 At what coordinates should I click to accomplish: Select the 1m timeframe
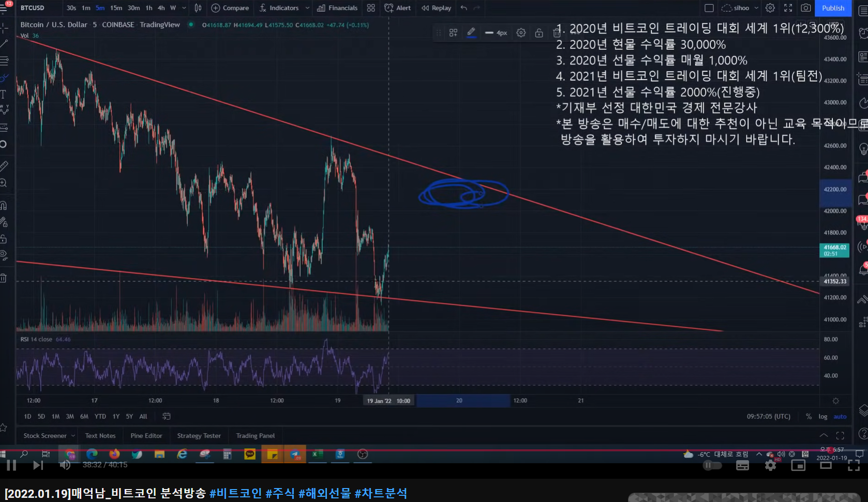coord(86,8)
